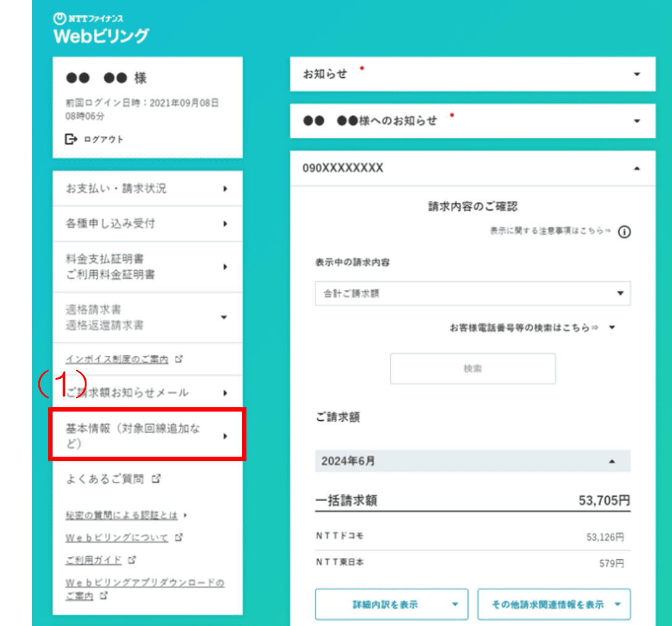Click external link icon next to インボイス制度のご案内
The image size is (672, 626).
tap(178, 358)
